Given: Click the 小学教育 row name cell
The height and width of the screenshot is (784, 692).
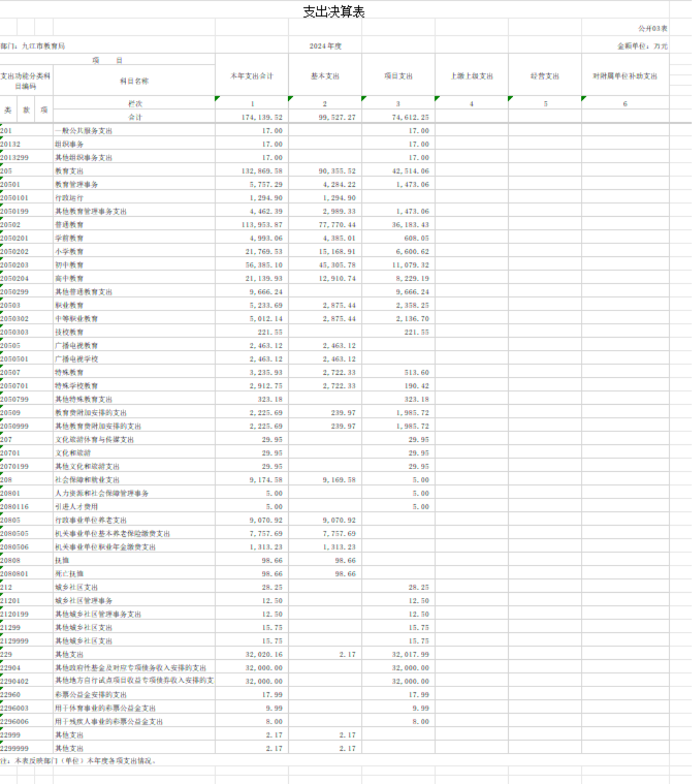Looking at the screenshot, I should tap(70, 252).
